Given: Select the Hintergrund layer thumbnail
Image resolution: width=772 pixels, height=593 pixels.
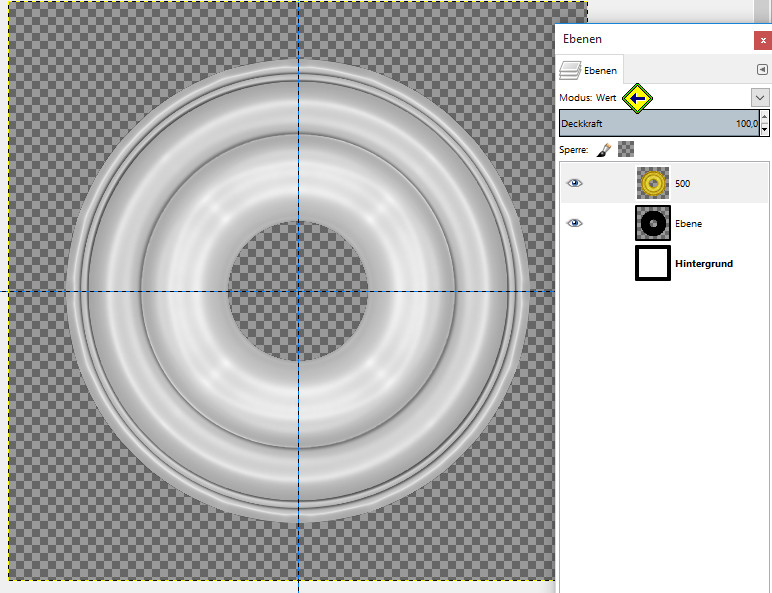Looking at the screenshot, I should tap(653, 263).
